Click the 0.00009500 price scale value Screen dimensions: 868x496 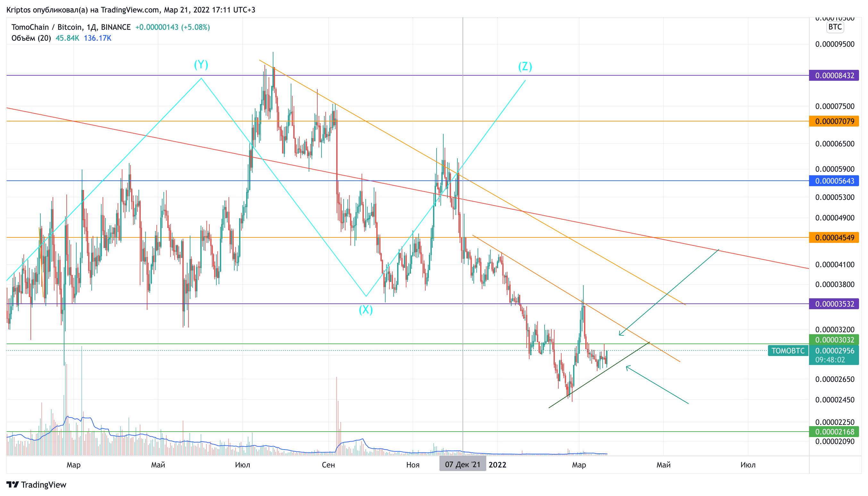point(835,44)
